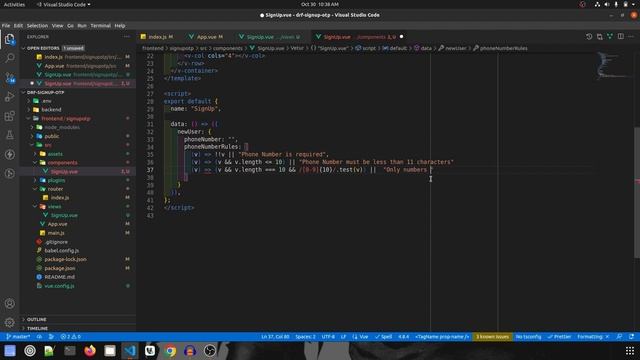Expand the Timeline section

click(x=78, y=328)
